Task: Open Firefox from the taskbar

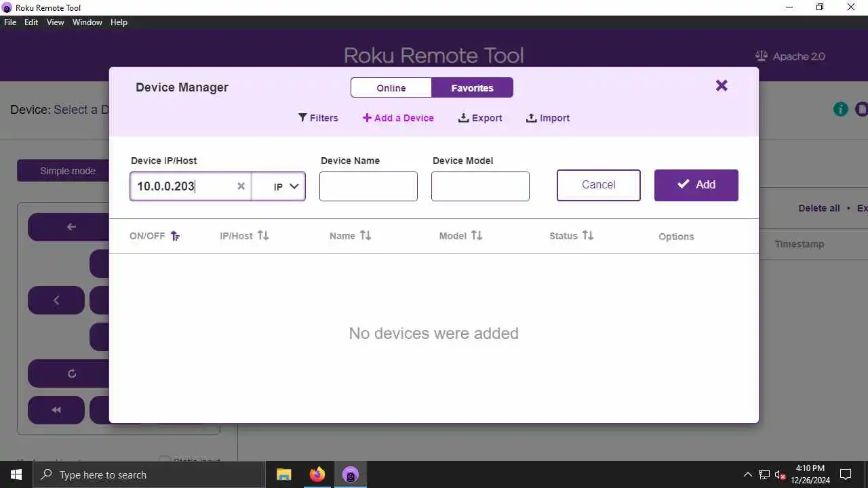Action: pyautogui.click(x=317, y=474)
